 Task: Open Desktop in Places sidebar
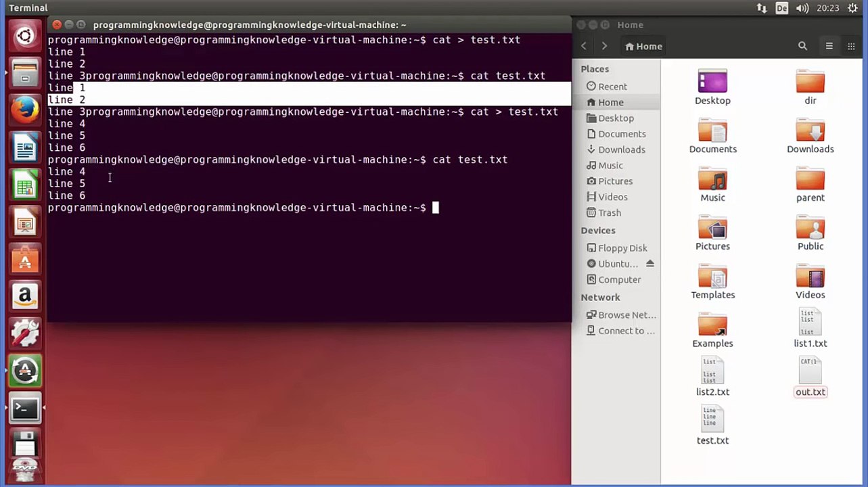[616, 118]
